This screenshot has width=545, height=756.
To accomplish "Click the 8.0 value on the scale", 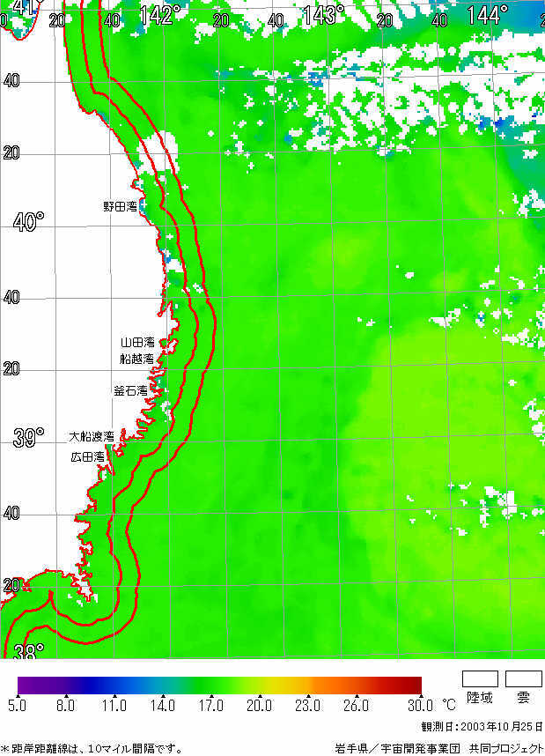I will tap(65, 706).
